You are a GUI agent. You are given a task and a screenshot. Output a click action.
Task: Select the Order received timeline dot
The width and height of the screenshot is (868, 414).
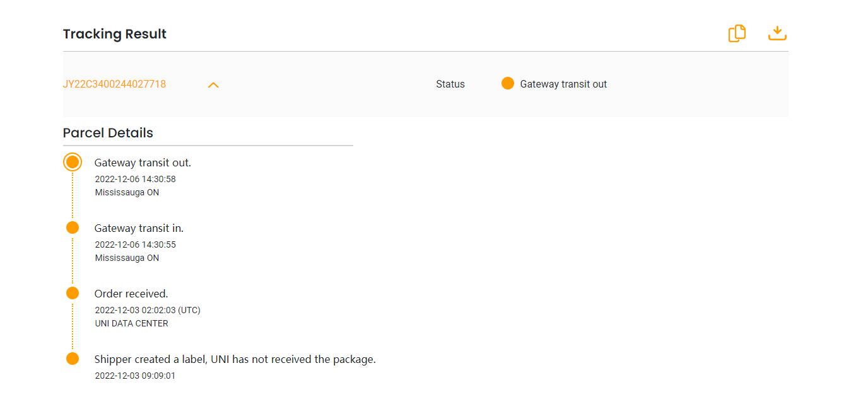(73, 293)
